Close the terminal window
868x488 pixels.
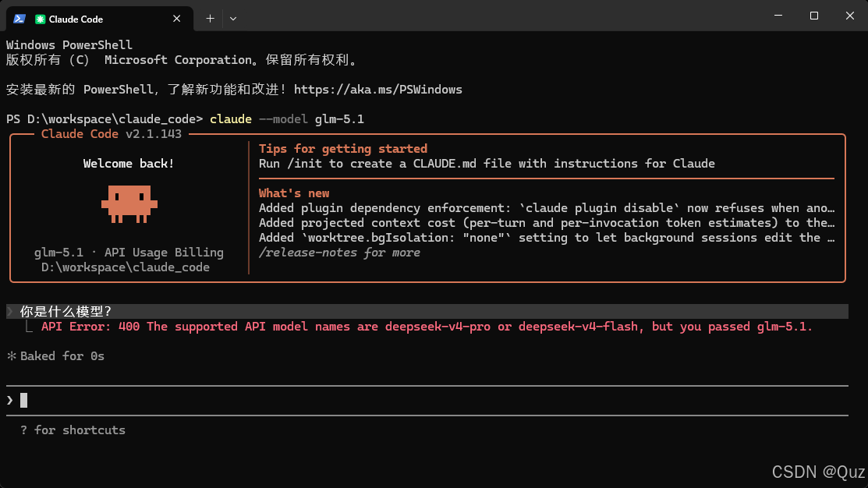(850, 16)
